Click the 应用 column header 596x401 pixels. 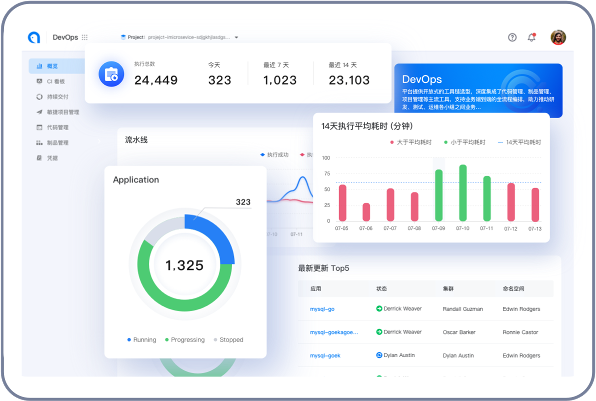[315, 288]
